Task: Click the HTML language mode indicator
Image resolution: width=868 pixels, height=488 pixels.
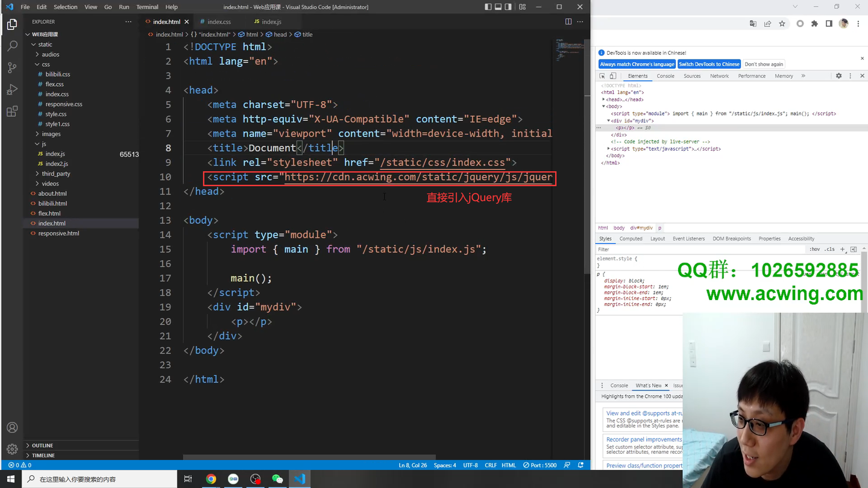Action: (509, 465)
